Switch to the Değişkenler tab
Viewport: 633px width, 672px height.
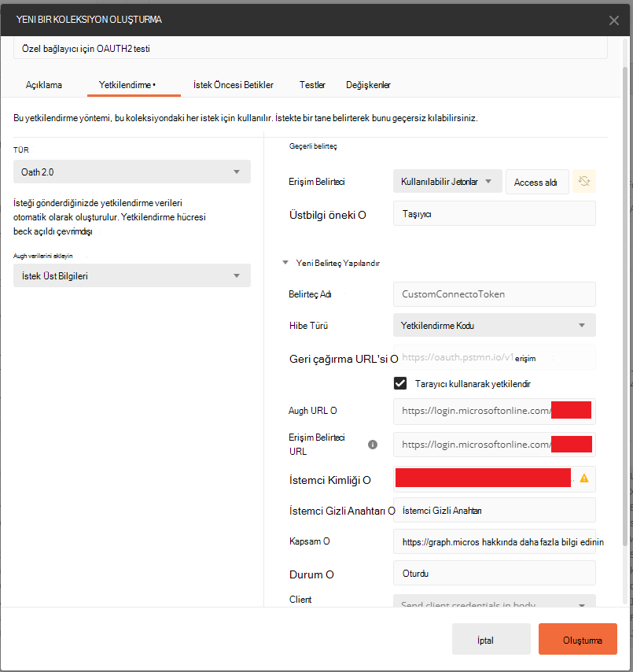(x=368, y=85)
